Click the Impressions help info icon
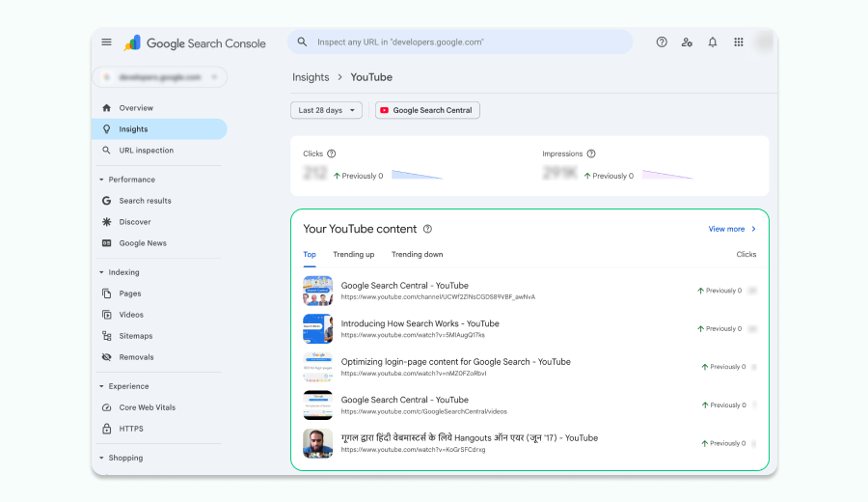The height and width of the screenshot is (502, 868). [591, 153]
